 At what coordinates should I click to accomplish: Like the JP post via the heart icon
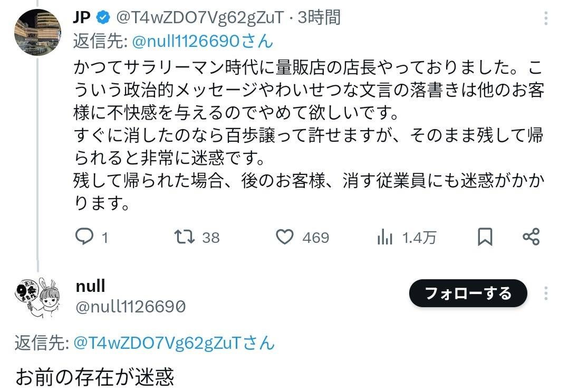285,237
